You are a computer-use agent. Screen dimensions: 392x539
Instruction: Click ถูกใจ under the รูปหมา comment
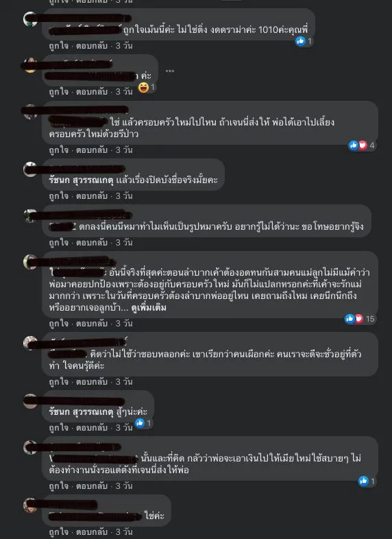pos(59,242)
